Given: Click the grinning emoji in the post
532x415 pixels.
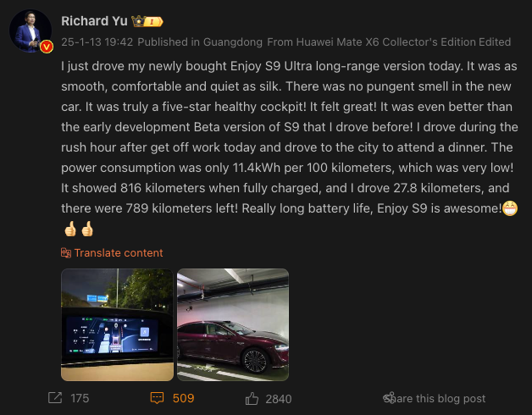Looking at the screenshot, I should pos(510,208).
